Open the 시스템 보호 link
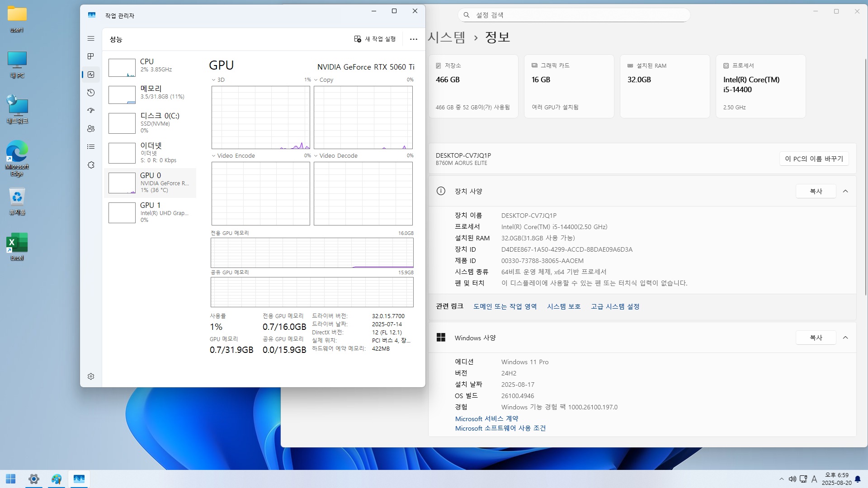Viewport: 868px width, 488px height. [564, 306]
